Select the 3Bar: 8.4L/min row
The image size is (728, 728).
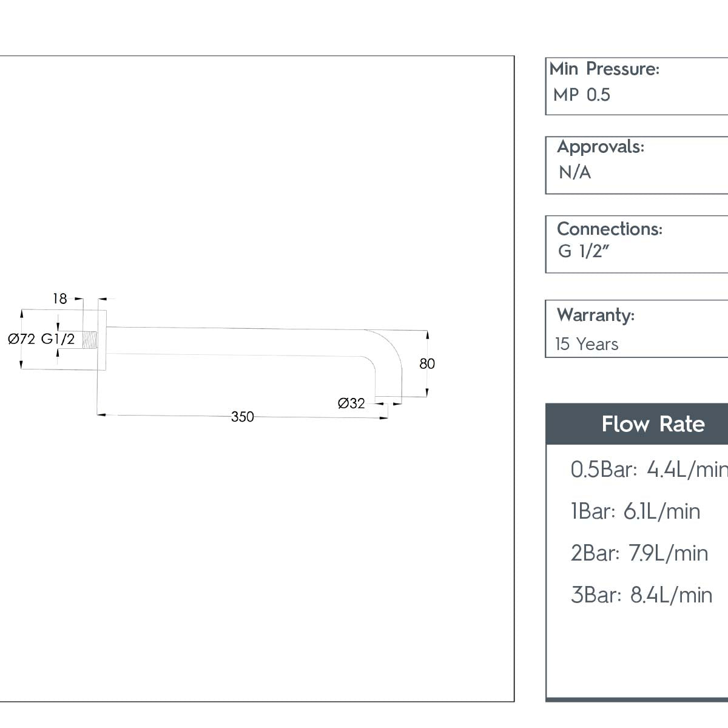click(641, 595)
